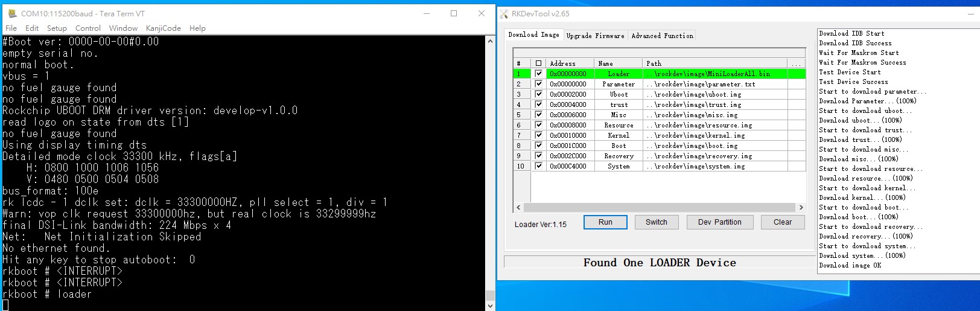Close the Tera Term window
Image resolution: width=980 pixels, height=311 pixels.
coord(482,13)
